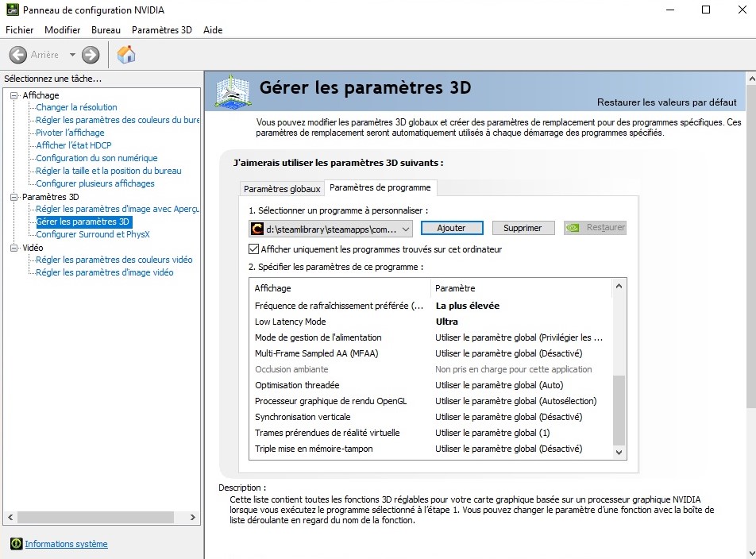
Task: Go to the Home page icon
Action: coord(126,55)
